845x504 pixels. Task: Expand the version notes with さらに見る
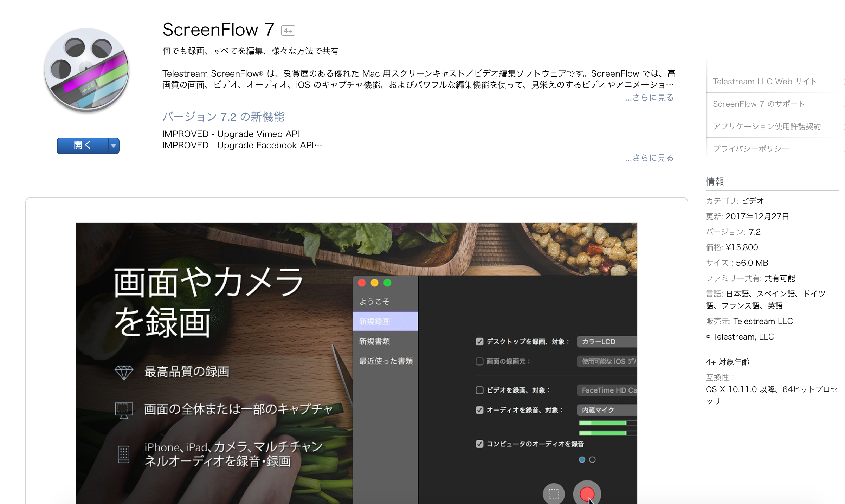tap(650, 158)
